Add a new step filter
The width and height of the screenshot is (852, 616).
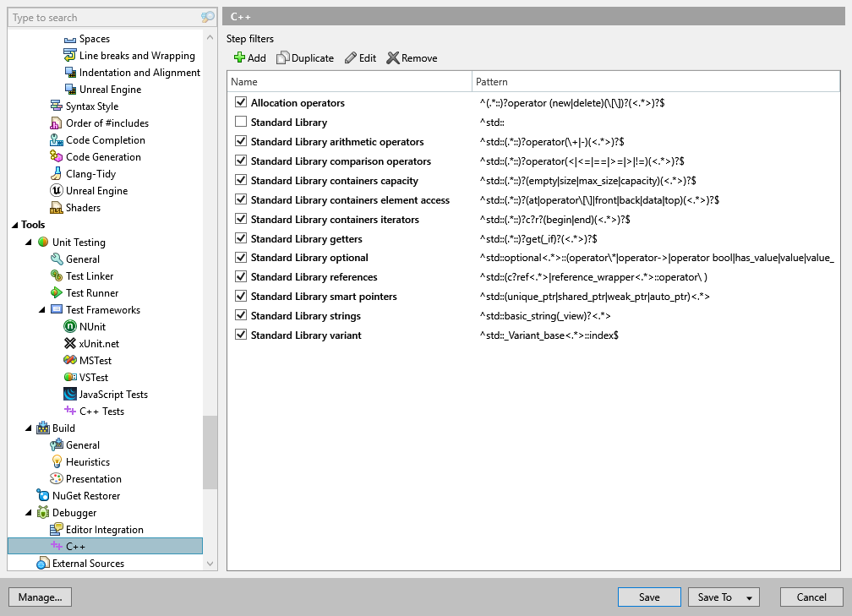coord(249,57)
